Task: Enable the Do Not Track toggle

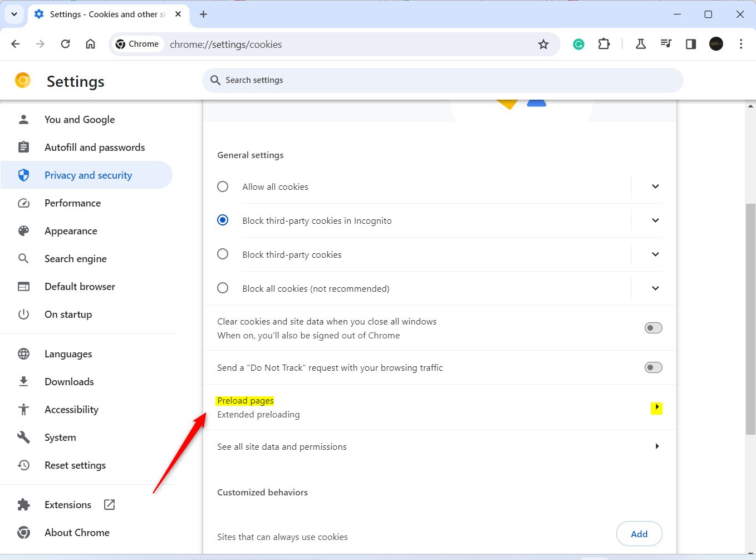Action: coord(652,367)
